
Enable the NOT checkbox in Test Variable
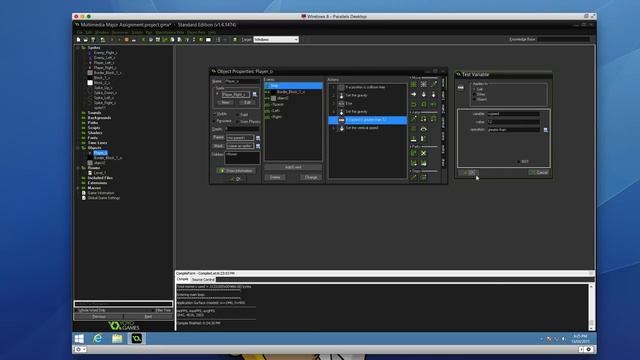pos(519,162)
